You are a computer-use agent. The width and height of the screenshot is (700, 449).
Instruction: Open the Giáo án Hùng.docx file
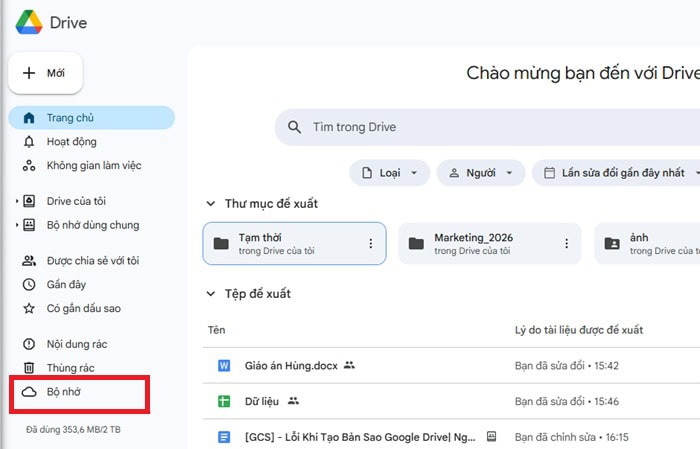pyautogui.click(x=289, y=366)
